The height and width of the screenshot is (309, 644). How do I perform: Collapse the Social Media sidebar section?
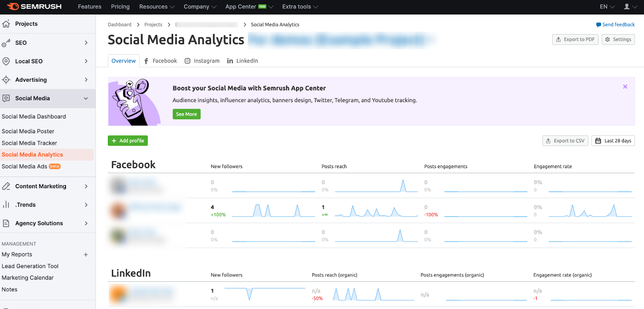[86, 98]
